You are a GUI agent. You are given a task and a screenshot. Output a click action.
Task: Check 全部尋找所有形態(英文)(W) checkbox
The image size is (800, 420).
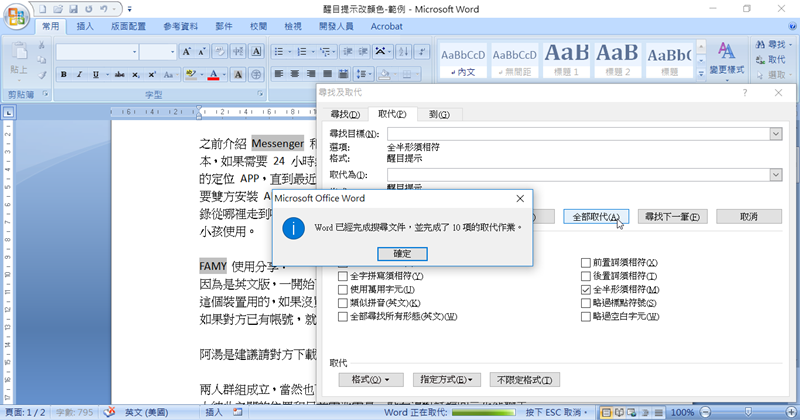click(343, 316)
